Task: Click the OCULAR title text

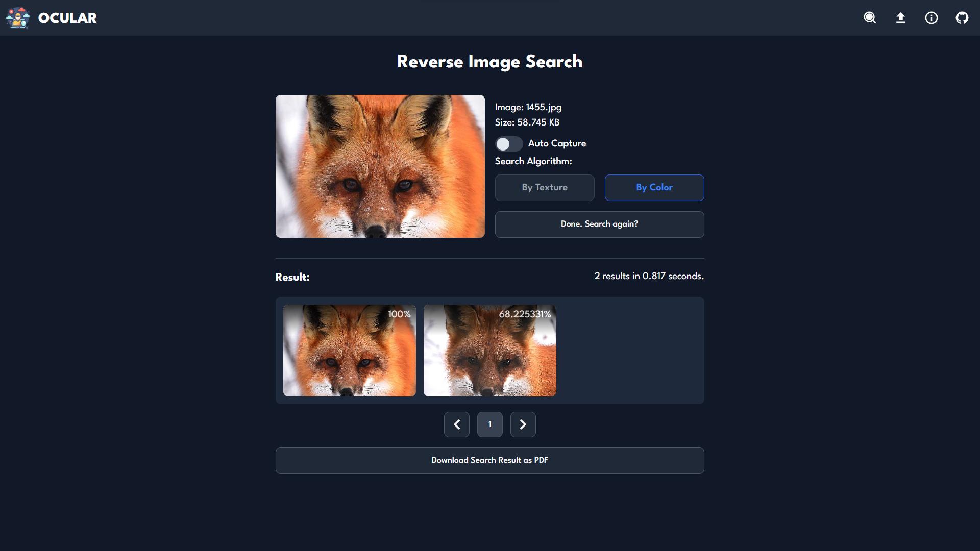Action: click(x=67, y=18)
